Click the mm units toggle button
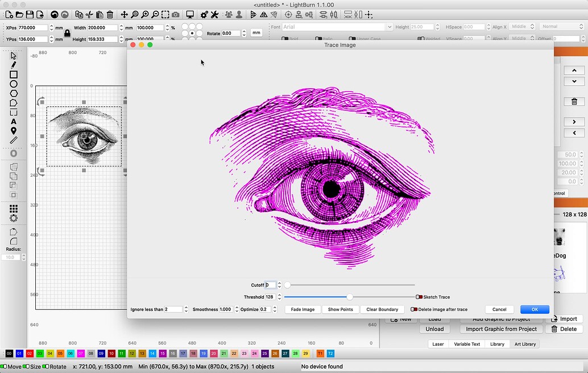The image size is (588, 373). pyautogui.click(x=256, y=32)
